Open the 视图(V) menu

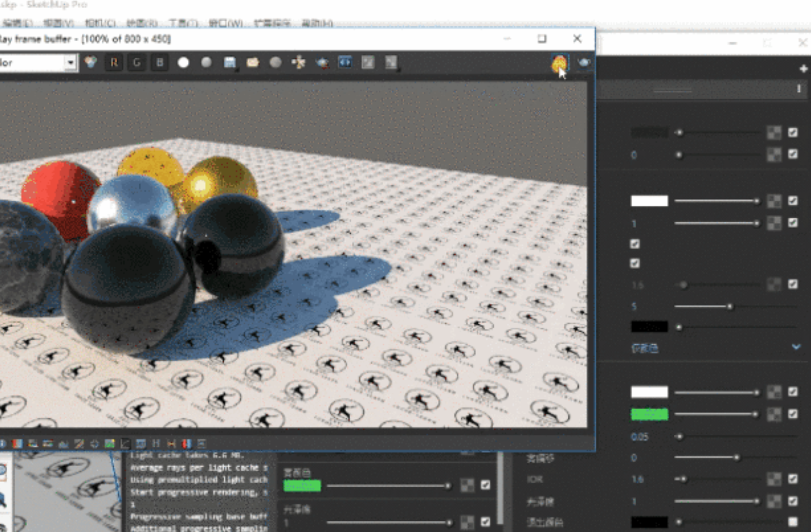coord(58,23)
